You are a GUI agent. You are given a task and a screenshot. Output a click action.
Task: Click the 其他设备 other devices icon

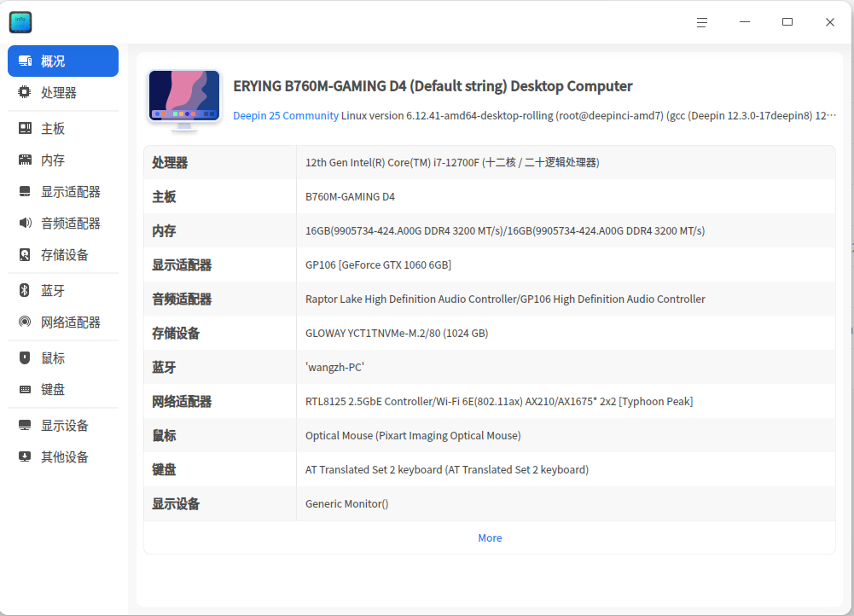(25, 457)
